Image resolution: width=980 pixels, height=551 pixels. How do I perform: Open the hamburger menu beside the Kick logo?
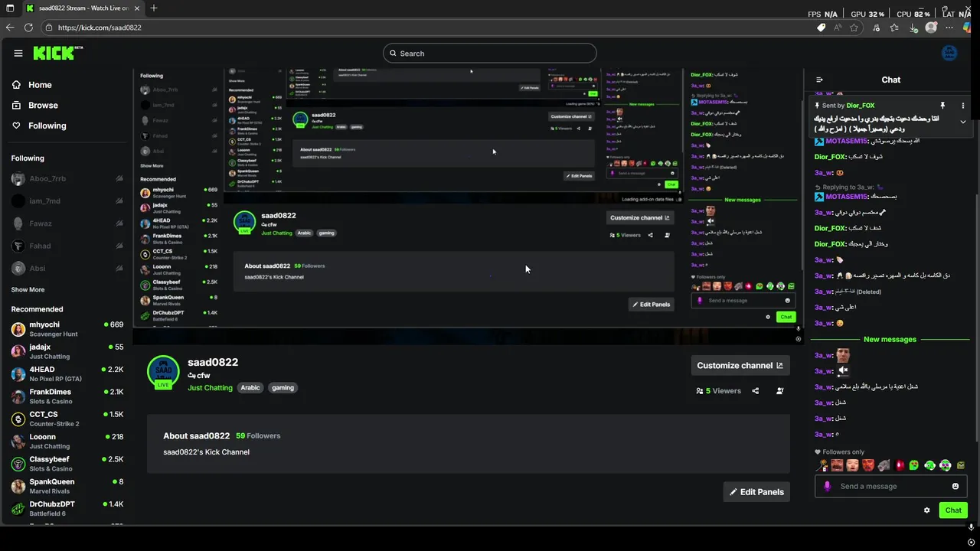[18, 53]
